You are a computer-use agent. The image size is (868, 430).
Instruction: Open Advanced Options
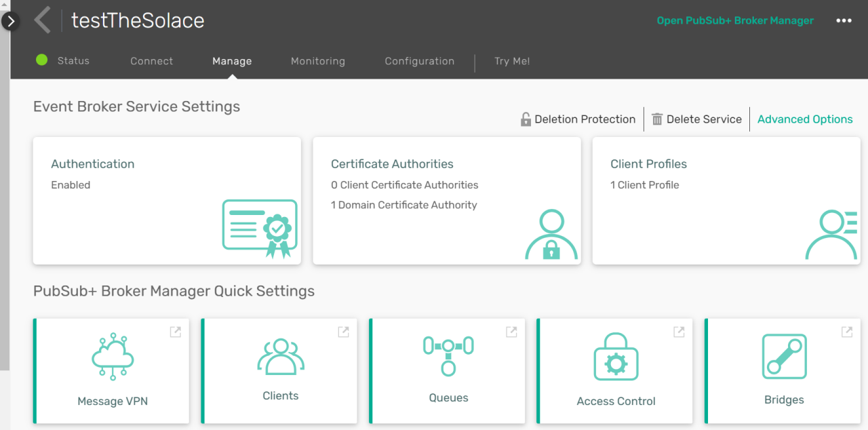[805, 119]
